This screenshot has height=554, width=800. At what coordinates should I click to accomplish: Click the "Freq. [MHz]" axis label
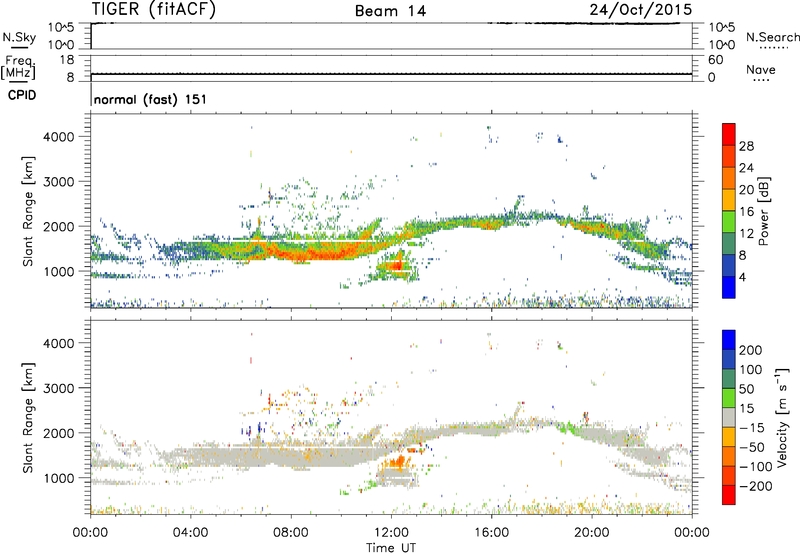[18, 67]
